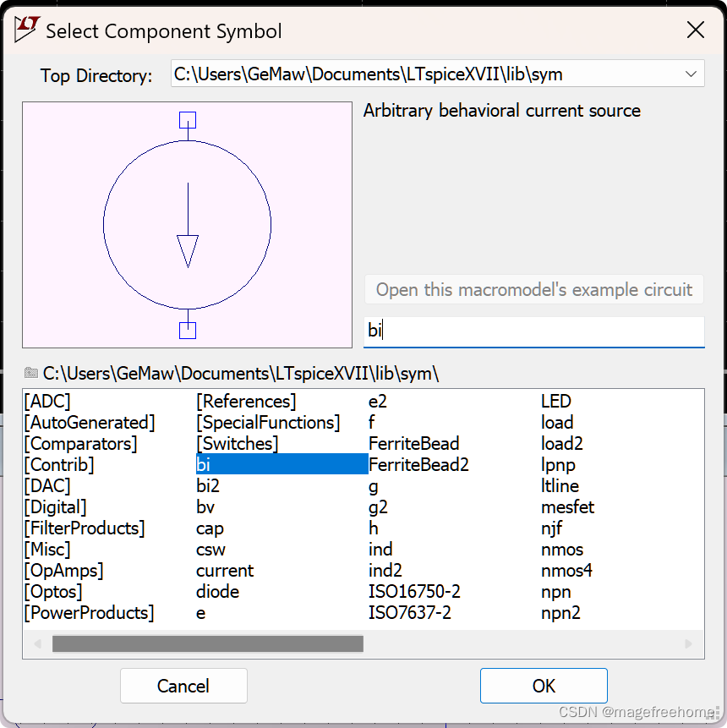This screenshot has height=728, width=727.
Task: Select the e2 component
Action: click(377, 401)
